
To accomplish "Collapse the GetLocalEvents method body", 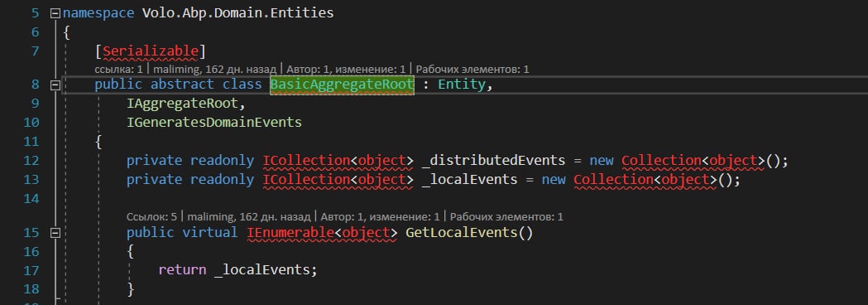I will click(x=55, y=234).
